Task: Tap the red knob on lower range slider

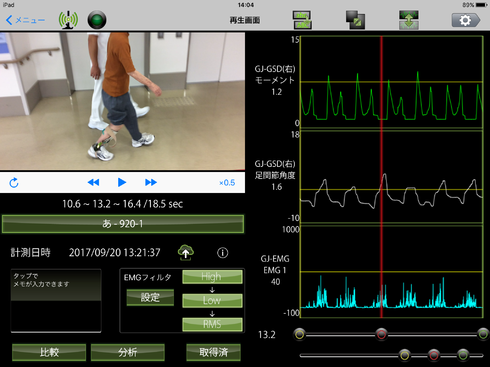Action: click(434, 355)
